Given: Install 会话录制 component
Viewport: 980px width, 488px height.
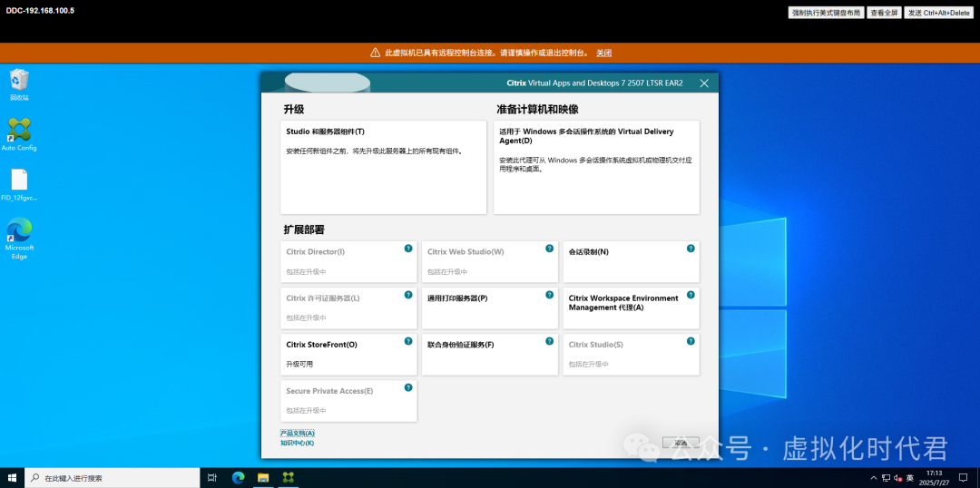Looking at the screenshot, I should 632,262.
